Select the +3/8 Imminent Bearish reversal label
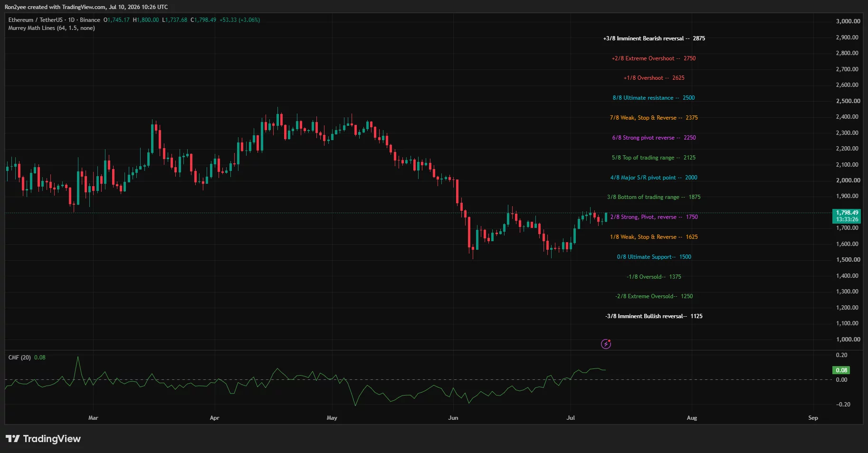The height and width of the screenshot is (453, 868). click(x=654, y=38)
